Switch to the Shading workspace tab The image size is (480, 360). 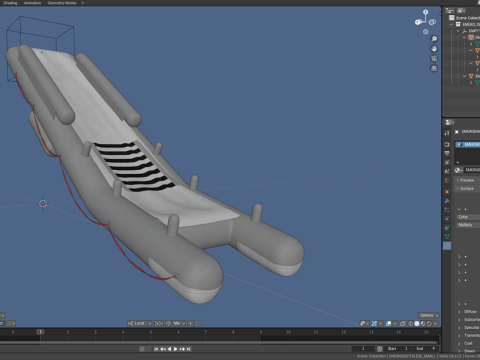[x=10, y=3]
